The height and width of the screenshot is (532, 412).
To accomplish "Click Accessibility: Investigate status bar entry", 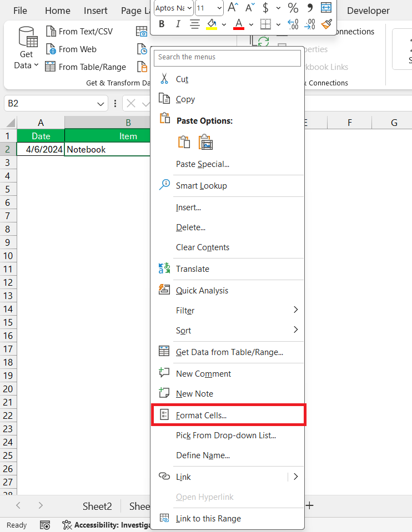I will point(106,525).
